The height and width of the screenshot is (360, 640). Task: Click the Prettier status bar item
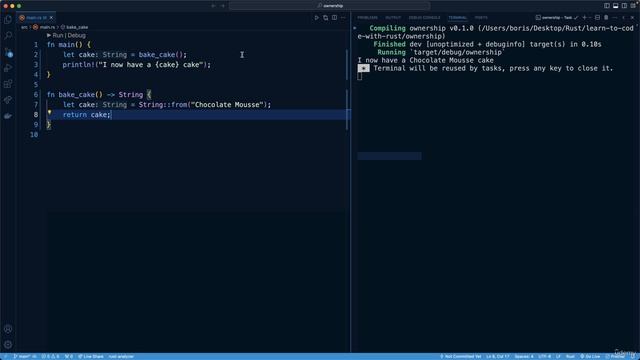[x=615, y=356]
